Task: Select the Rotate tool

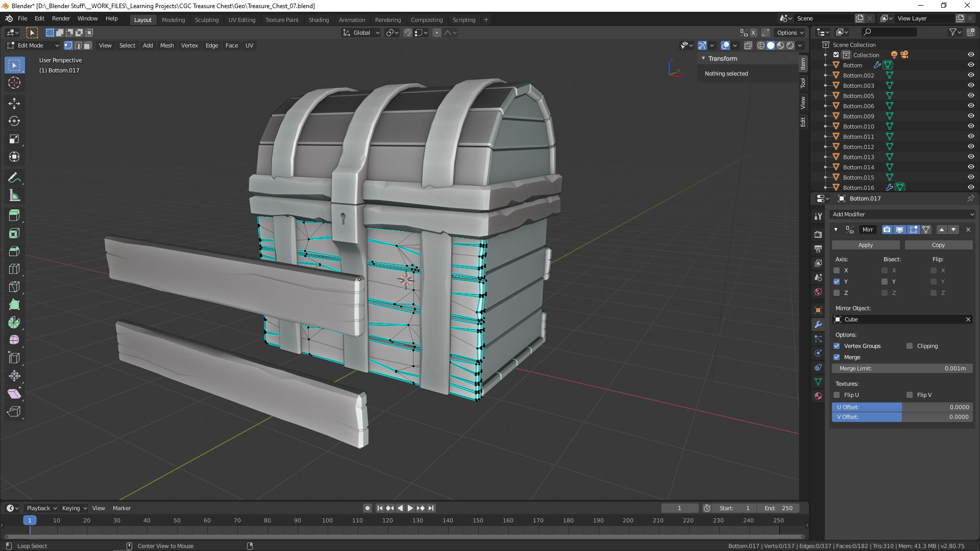Action: [x=14, y=121]
